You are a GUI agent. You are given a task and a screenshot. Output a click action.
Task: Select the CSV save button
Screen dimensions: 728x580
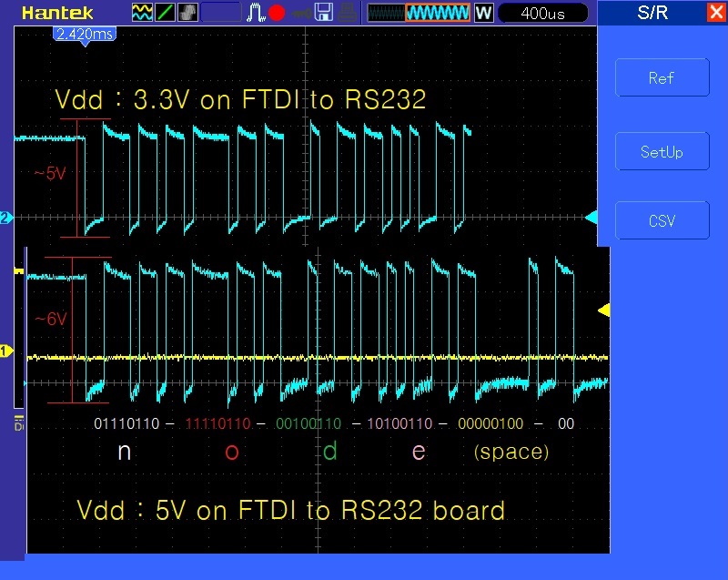tap(662, 220)
